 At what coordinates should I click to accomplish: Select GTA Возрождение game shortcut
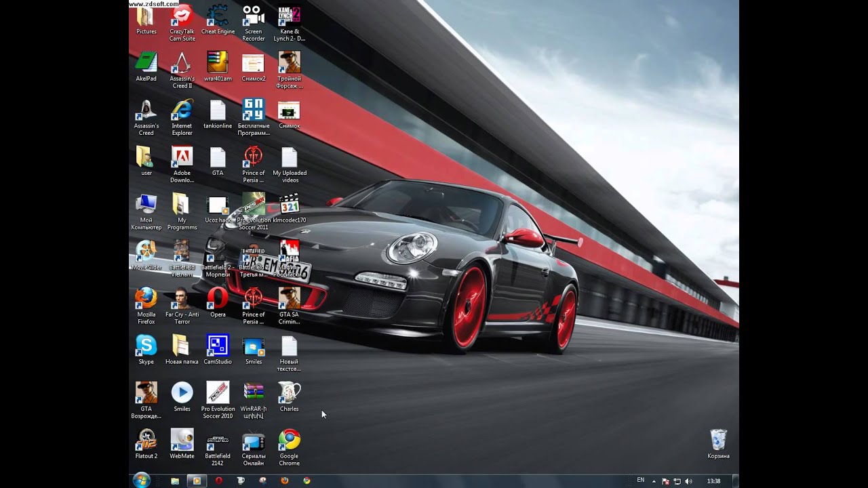click(x=146, y=400)
